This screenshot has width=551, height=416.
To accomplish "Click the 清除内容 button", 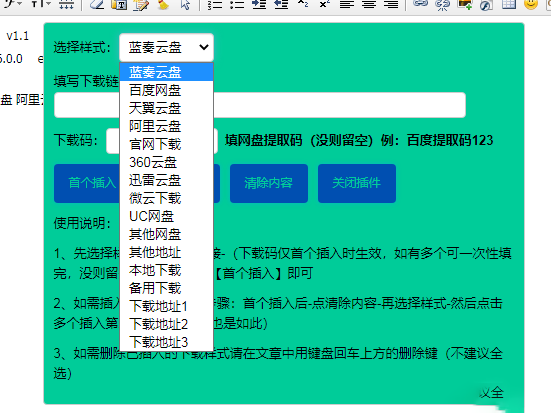I will coord(269,183).
